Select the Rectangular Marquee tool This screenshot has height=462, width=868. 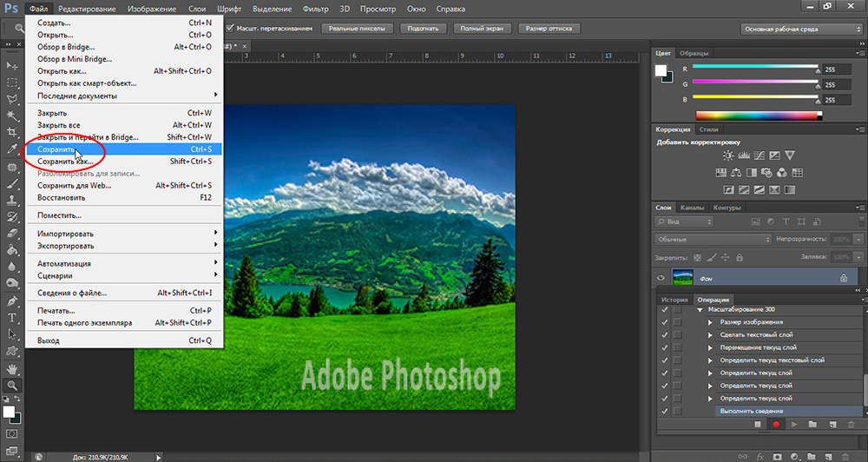(11, 82)
